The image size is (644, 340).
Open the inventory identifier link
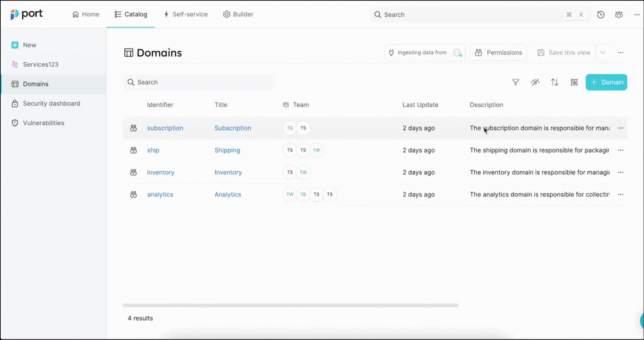click(161, 172)
